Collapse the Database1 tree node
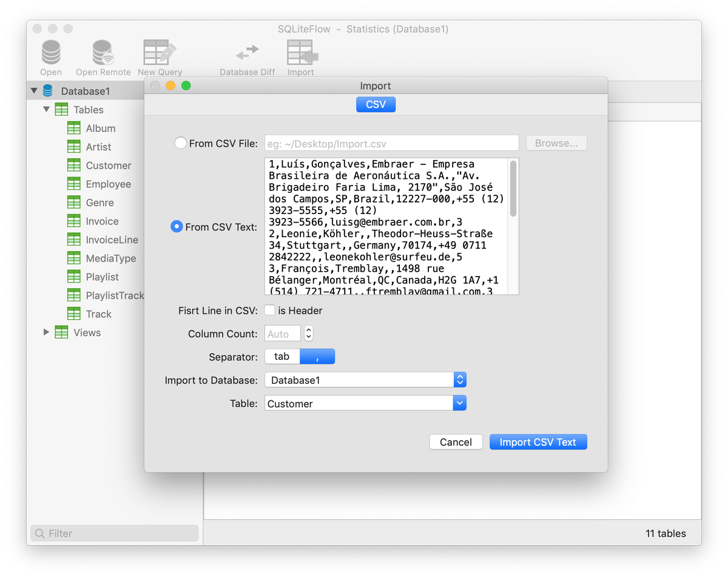 pyautogui.click(x=34, y=91)
